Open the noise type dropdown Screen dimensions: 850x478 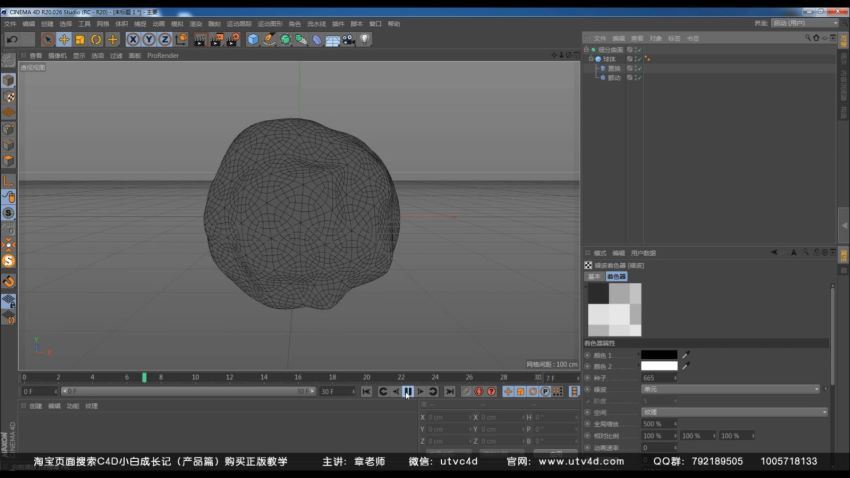click(x=730, y=389)
